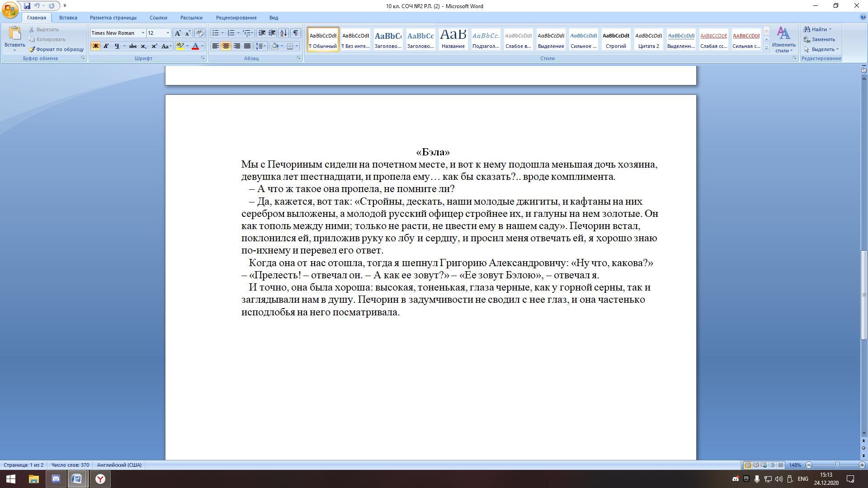Toggle Superscript formatting

(154, 46)
